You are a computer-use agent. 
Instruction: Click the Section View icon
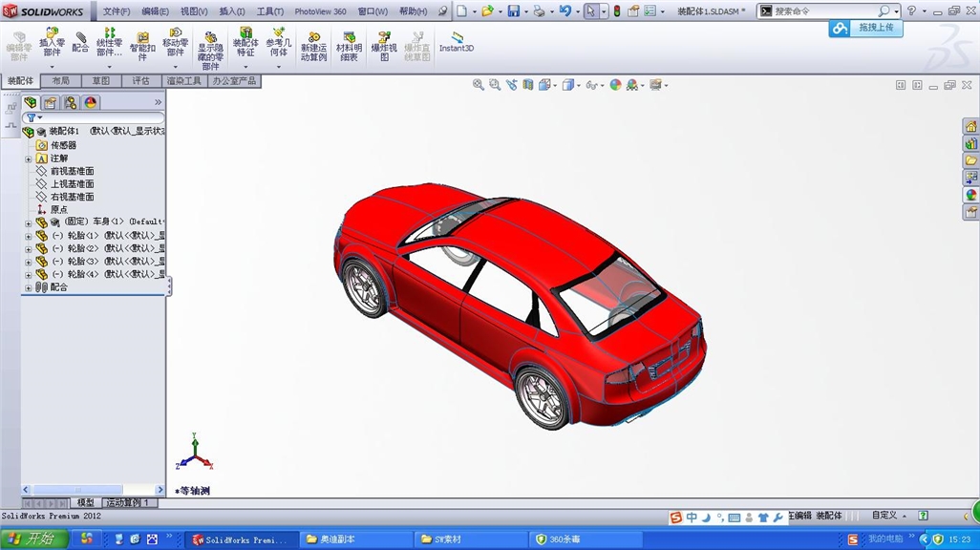pyautogui.click(x=528, y=85)
